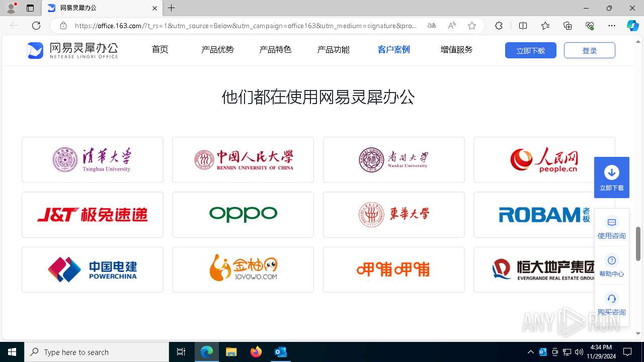Click the 登录 button
The image size is (644, 362).
click(x=590, y=50)
